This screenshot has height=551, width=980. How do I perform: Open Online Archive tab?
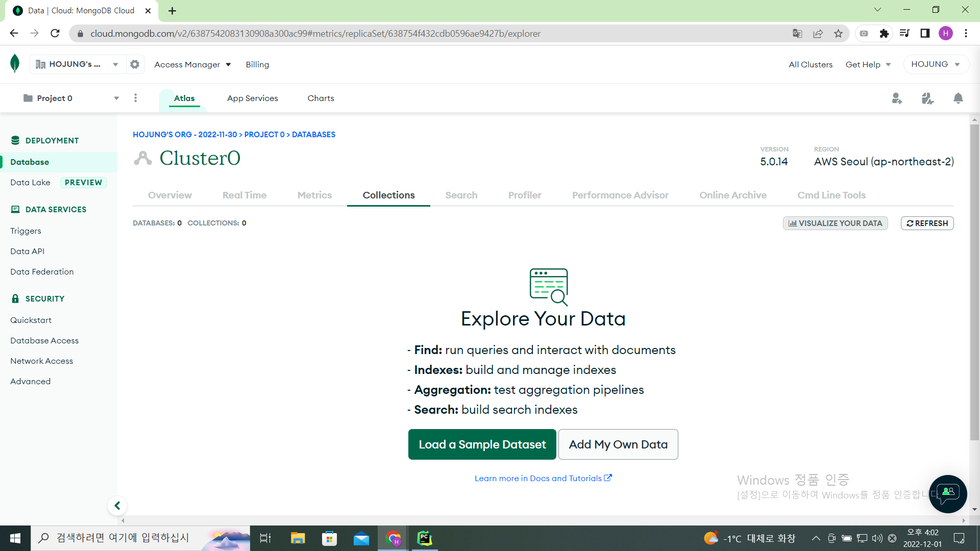(733, 195)
